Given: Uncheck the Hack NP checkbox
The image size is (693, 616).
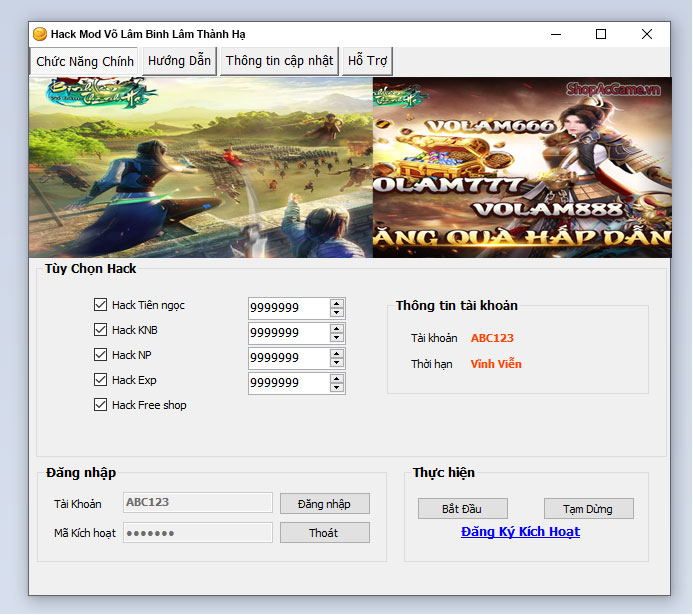Looking at the screenshot, I should [x=100, y=355].
